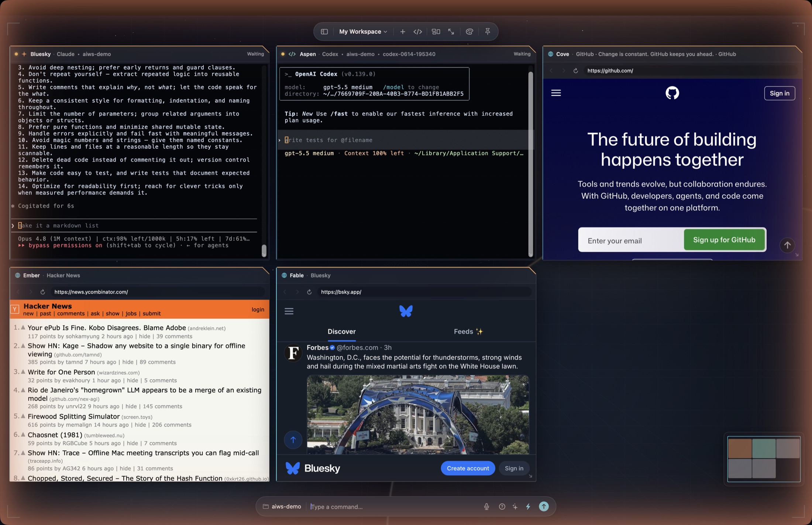Open Hacker News 'ask' link
The width and height of the screenshot is (812, 525).
coord(95,313)
